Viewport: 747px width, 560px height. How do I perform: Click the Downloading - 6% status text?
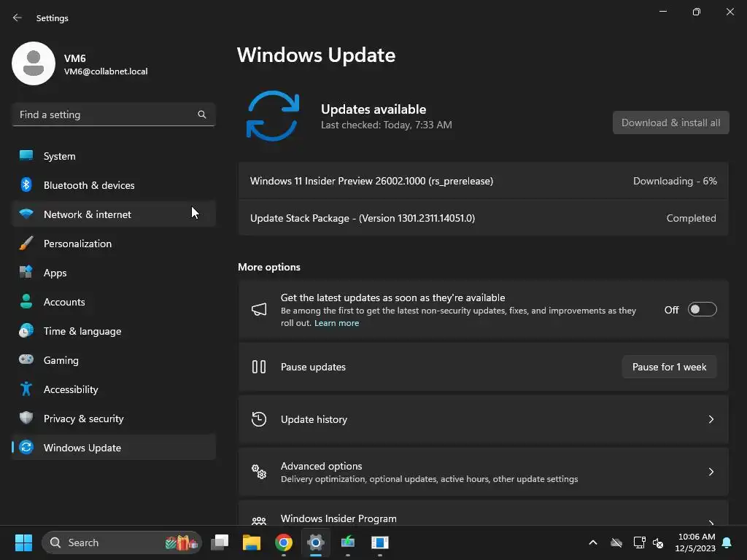[x=675, y=181]
